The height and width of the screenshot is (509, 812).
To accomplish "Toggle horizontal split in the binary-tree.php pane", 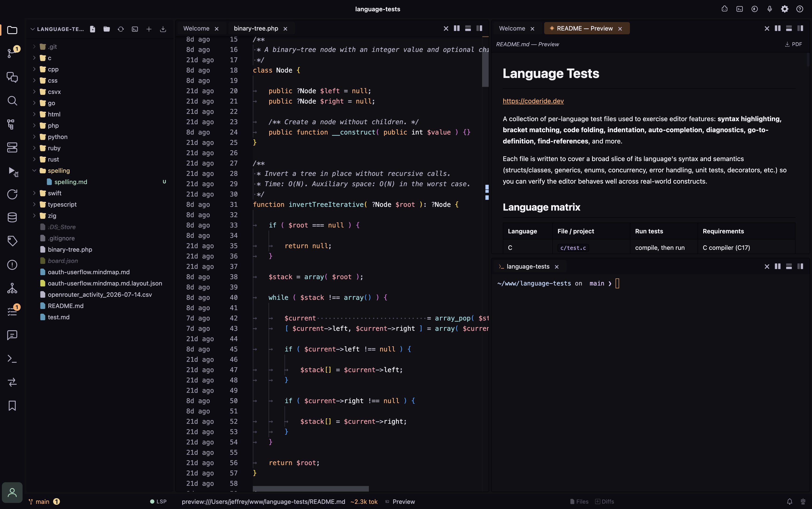I will click(468, 29).
